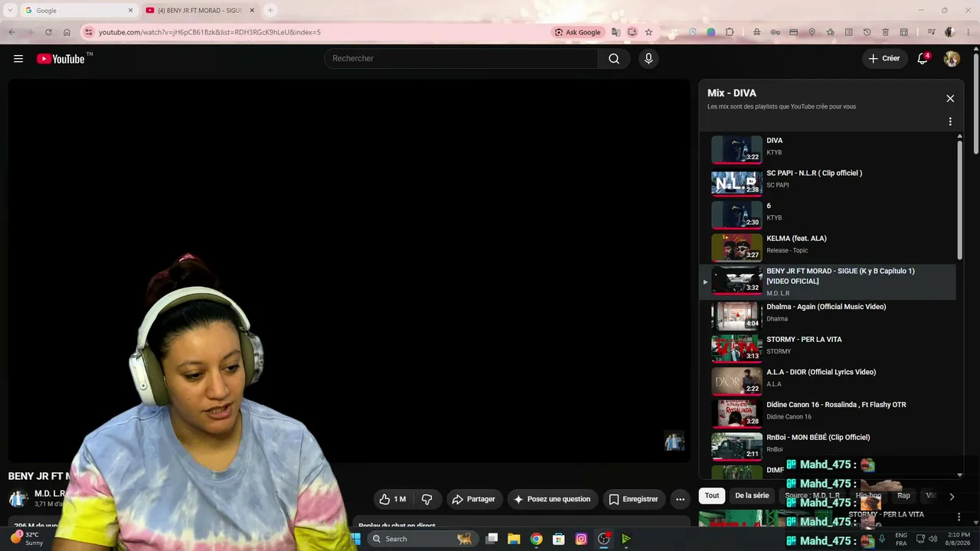Open the YouTube guide hamburger menu
The width and height of the screenshot is (980, 551).
point(18,59)
